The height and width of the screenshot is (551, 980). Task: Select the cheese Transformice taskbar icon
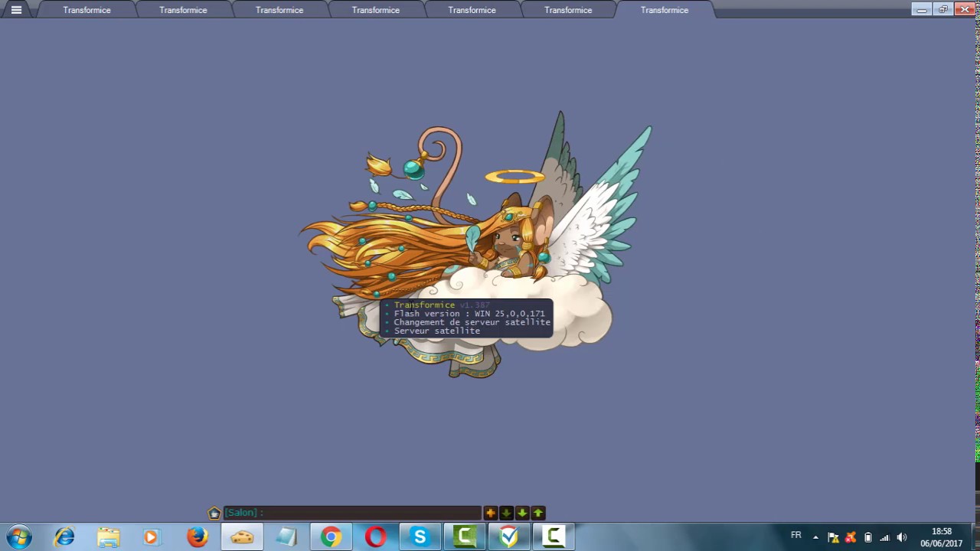click(x=242, y=537)
